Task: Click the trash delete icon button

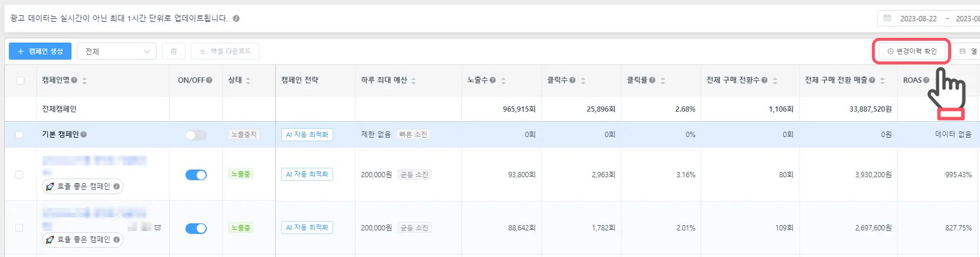Action: (x=174, y=51)
